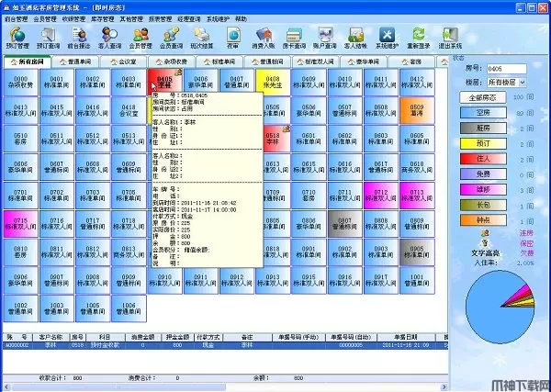
Task: Click the 系统维护 toolbar icon
Action: coord(387,38)
